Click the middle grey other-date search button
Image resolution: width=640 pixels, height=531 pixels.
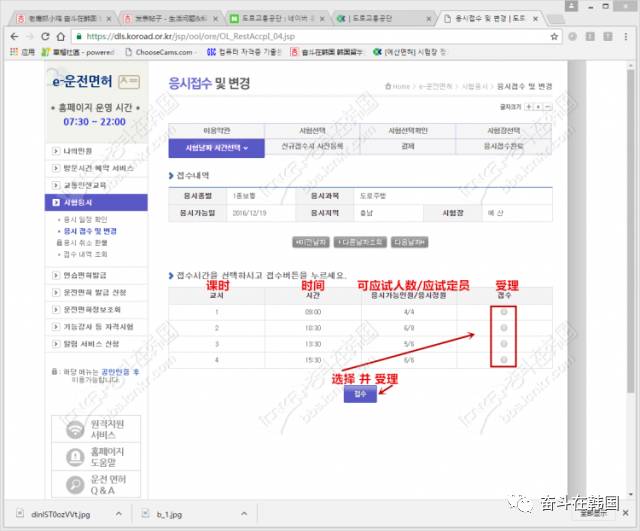360,242
